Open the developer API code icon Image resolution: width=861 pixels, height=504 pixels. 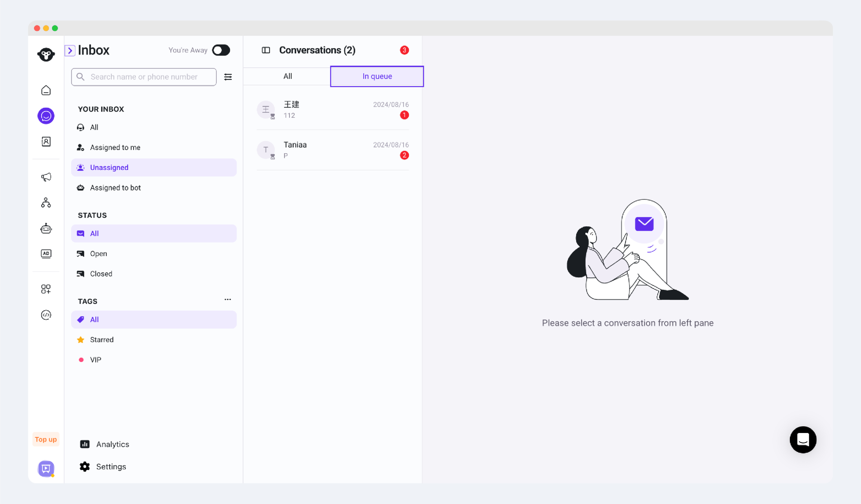pyautogui.click(x=46, y=315)
